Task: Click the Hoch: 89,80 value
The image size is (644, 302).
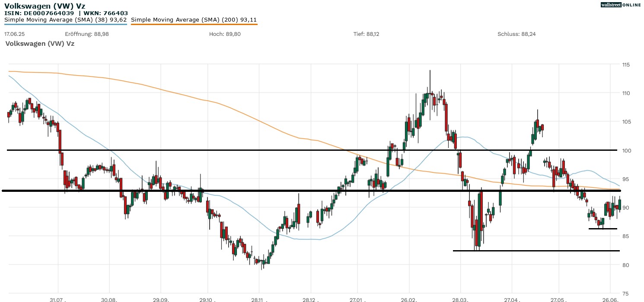Action: (x=225, y=34)
